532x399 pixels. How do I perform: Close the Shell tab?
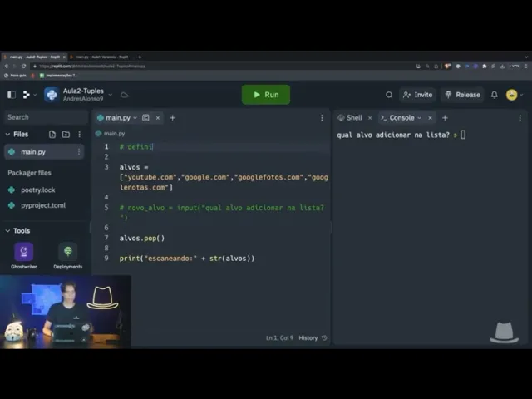coord(370,118)
